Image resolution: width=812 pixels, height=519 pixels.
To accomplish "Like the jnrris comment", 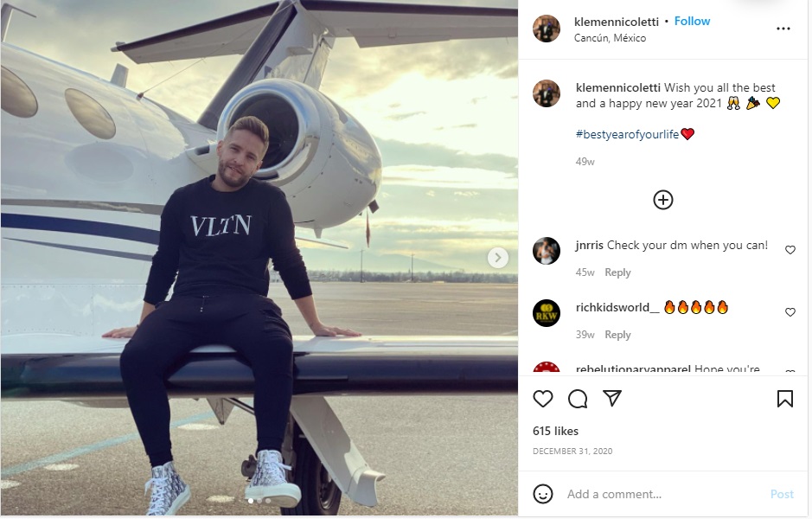I will [x=790, y=250].
